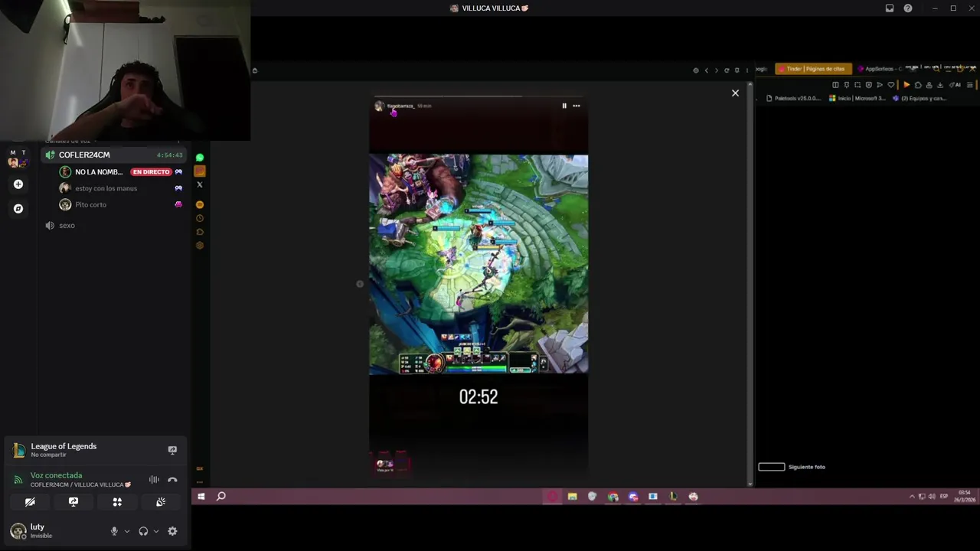Click the browser send/flow icon

click(x=880, y=85)
